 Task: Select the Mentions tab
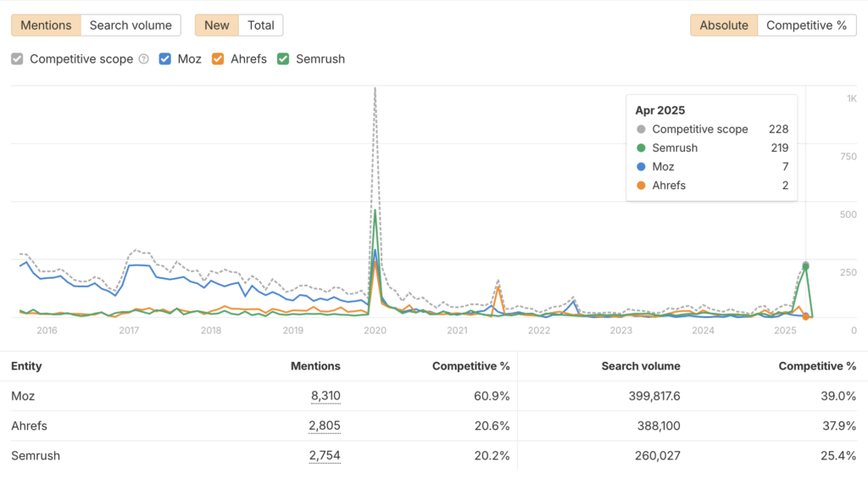pyautogui.click(x=46, y=25)
